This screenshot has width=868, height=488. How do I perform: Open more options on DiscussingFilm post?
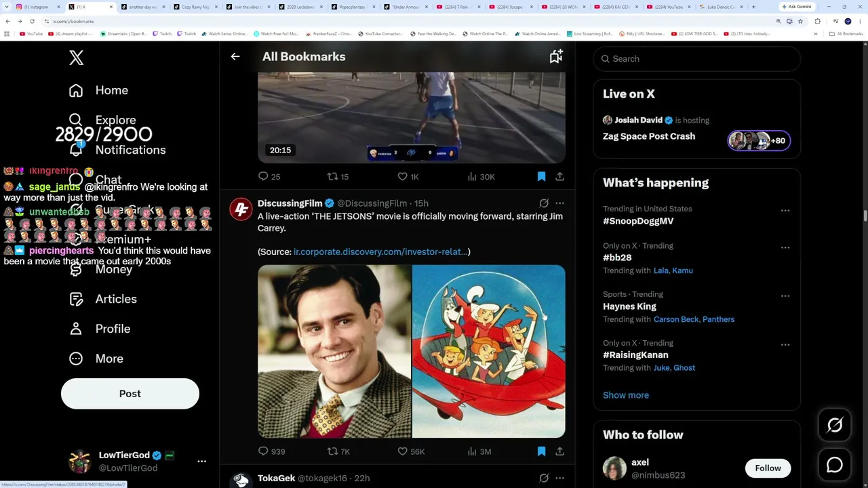(x=559, y=203)
